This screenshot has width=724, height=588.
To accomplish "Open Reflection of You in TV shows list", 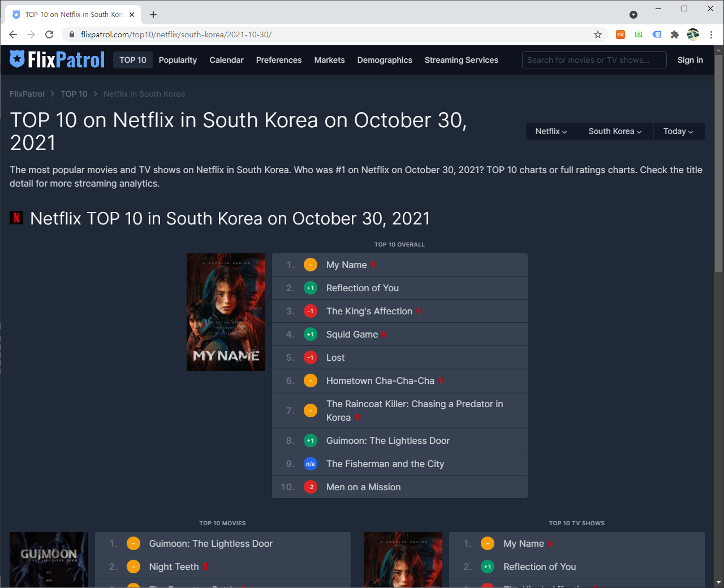I will point(540,567).
